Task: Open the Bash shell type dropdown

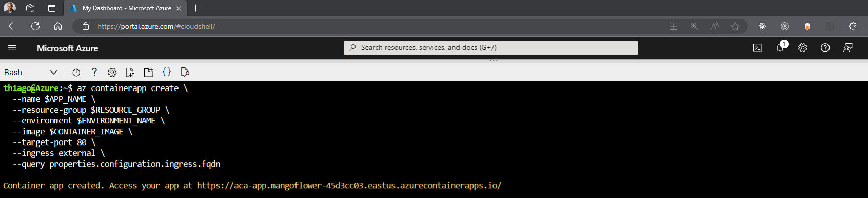Action: coord(31,73)
